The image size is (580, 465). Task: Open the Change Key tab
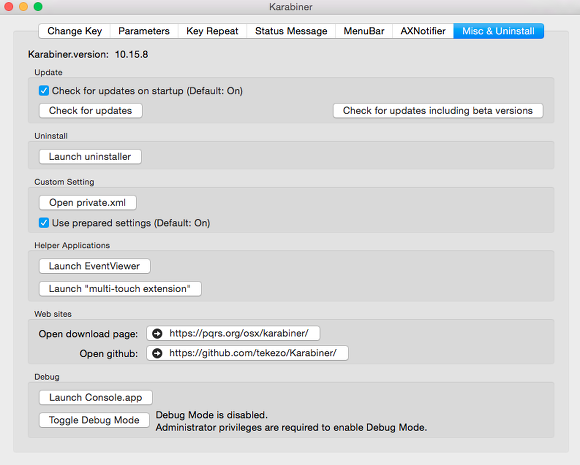click(x=74, y=31)
